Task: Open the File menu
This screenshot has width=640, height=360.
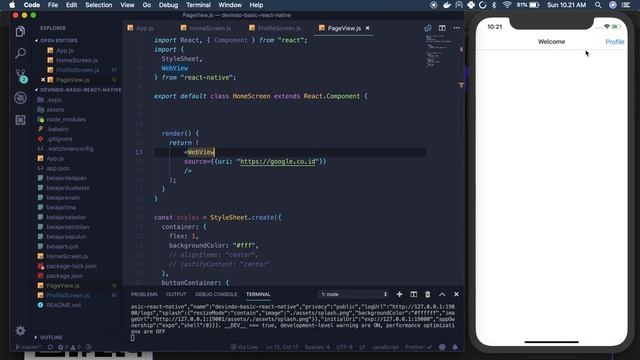Action: [53, 5]
